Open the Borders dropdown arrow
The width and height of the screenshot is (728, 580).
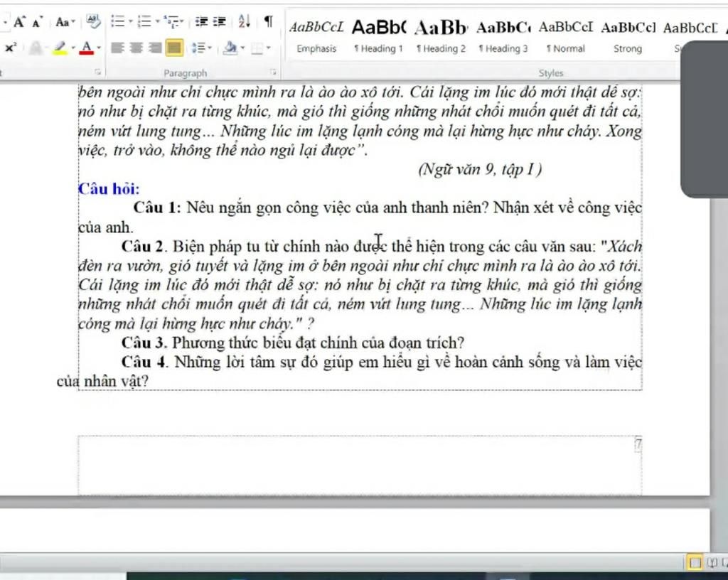tap(268, 48)
